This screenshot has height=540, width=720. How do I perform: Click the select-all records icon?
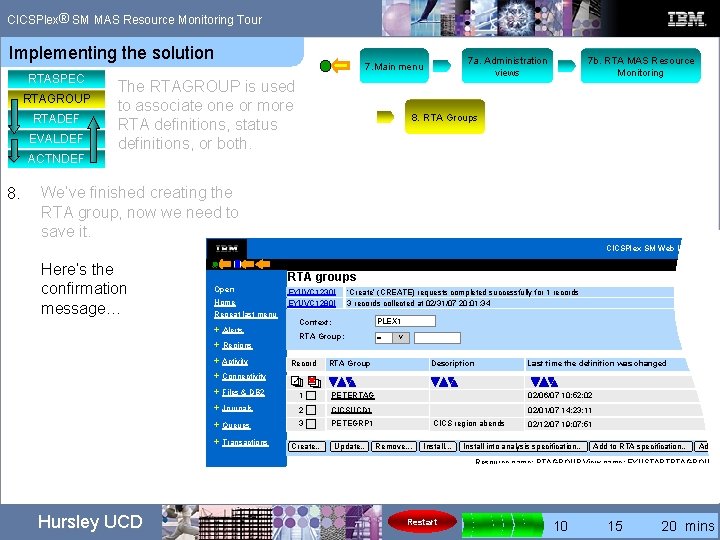click(297, 381)
